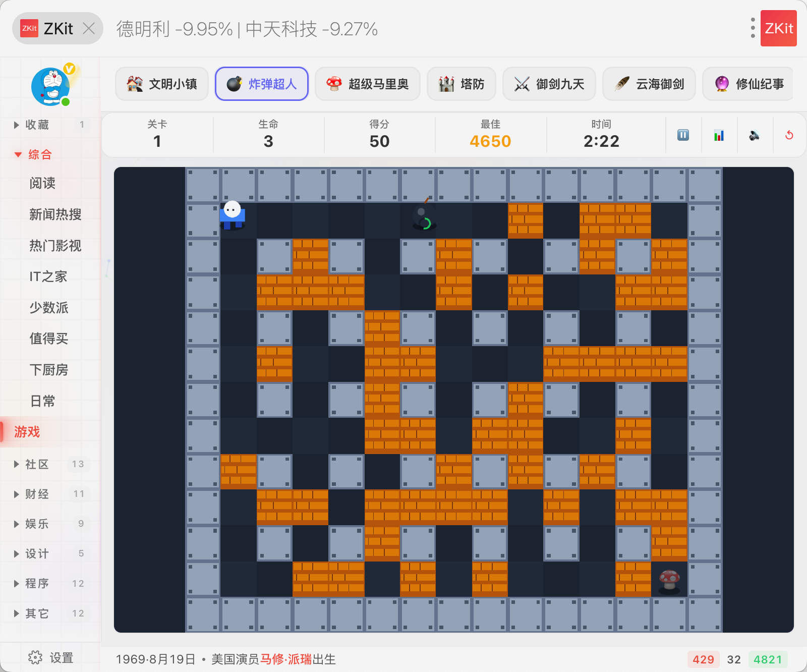
Task: Open the 塔防 game tab
Action: pos(462,84)
